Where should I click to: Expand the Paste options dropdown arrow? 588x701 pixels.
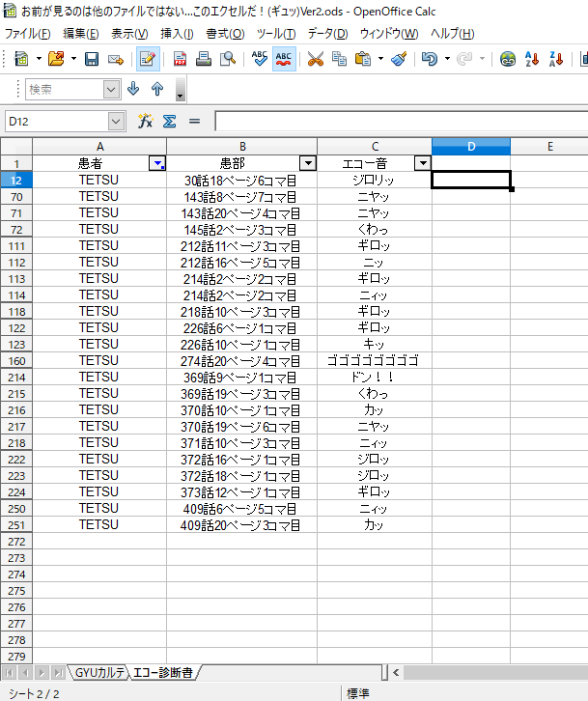pyautogui.click(x=380, y=59)
